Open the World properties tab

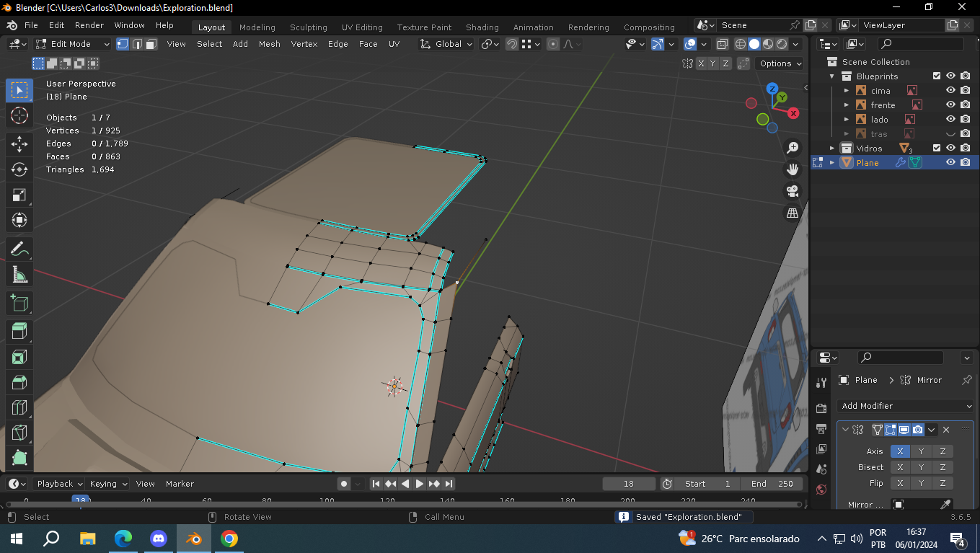[x=821, y=490]
